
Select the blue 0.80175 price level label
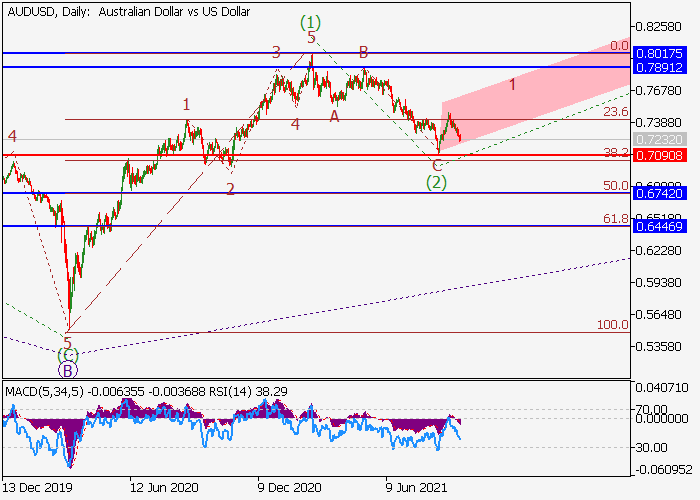(659, 54)
